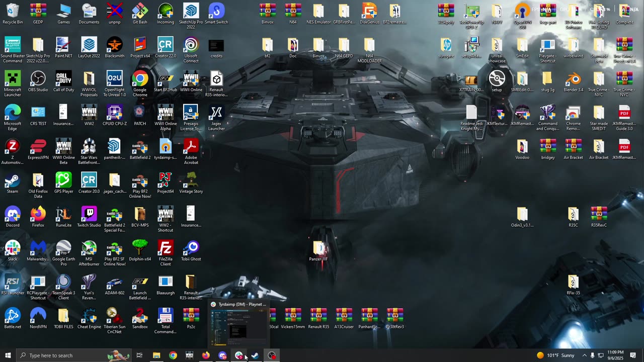Viewport: 644px width, 362px height.
Task: Open the Recycle Bin desktop icon
Action: (x=13, y=14)
